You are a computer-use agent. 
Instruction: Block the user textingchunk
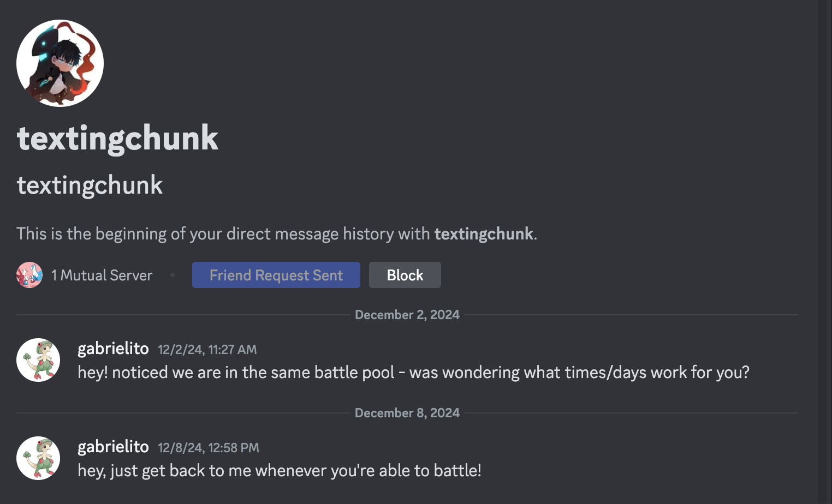[405, 275]
